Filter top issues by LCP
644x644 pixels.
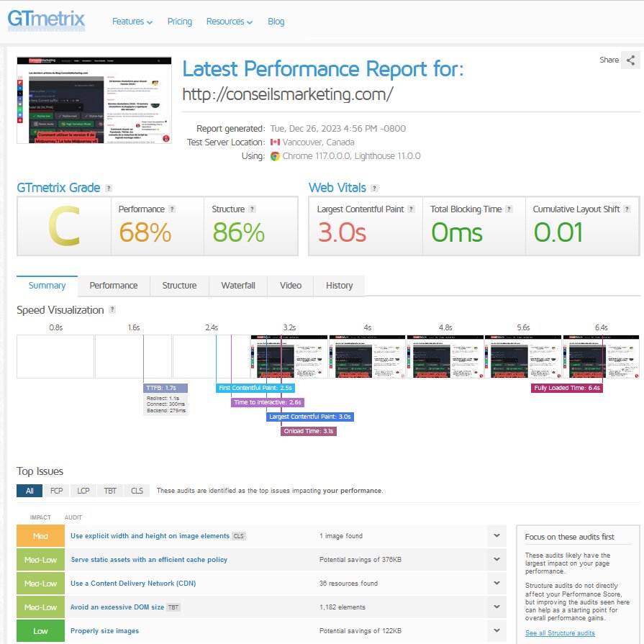[x=83, y=491]
